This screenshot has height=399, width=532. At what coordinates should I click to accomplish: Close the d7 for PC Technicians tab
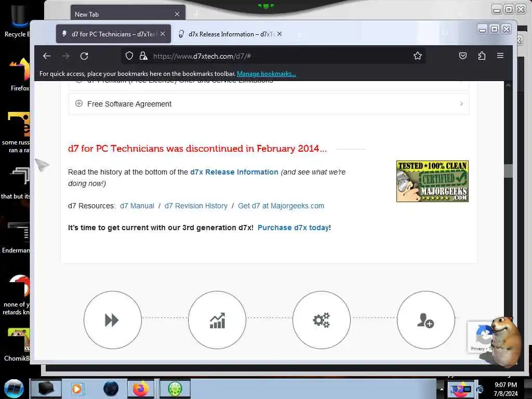coord(163,34)
